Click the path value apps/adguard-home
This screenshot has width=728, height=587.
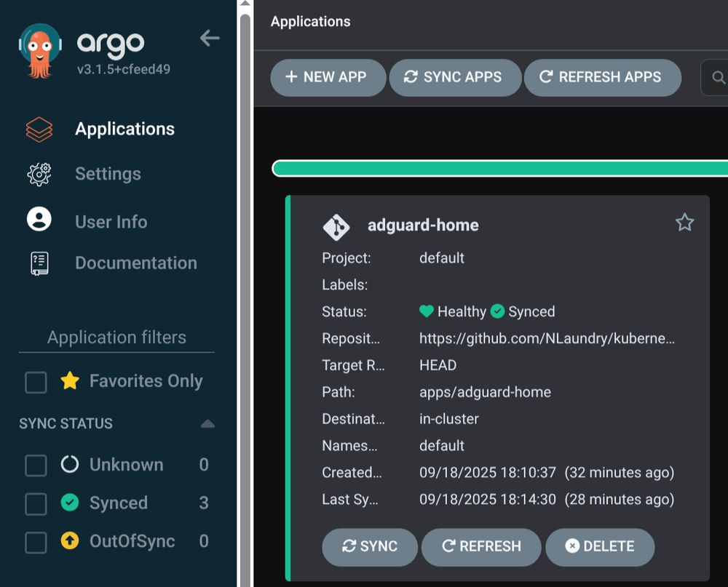[x=485, y=392]
